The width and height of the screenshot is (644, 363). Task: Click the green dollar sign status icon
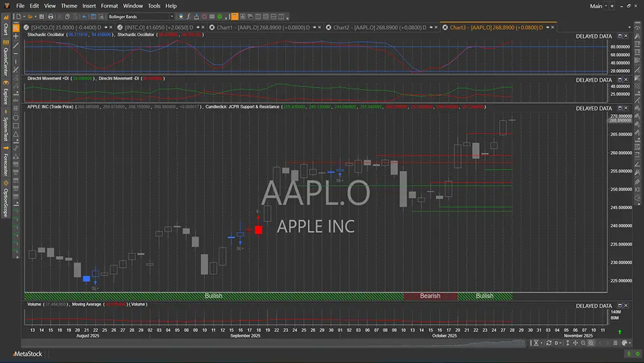629,354
